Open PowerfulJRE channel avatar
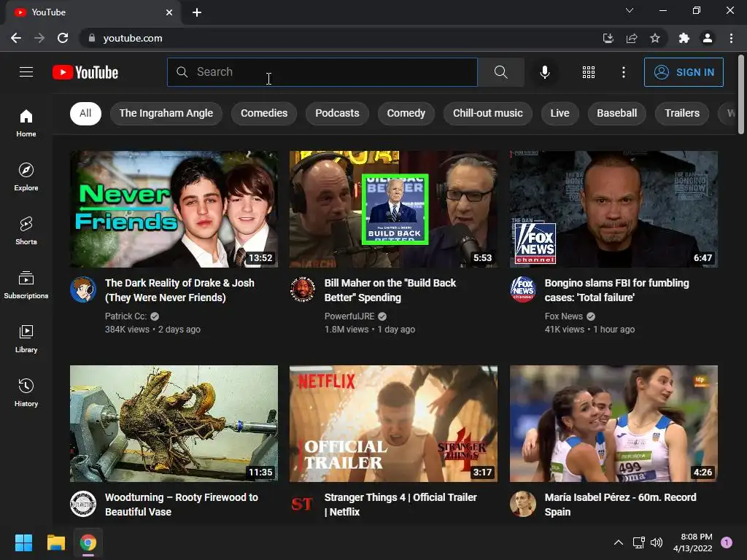The image size is (747, 560). 303,289
